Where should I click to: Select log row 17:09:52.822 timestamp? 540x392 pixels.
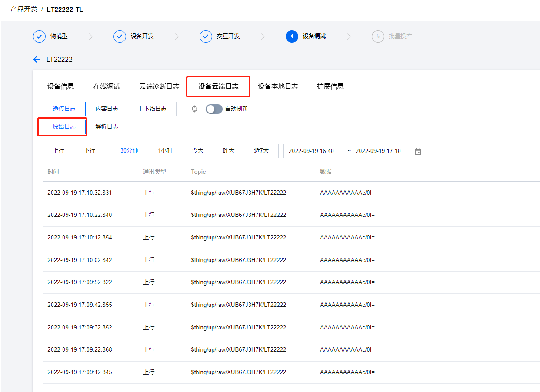point(80,282)
